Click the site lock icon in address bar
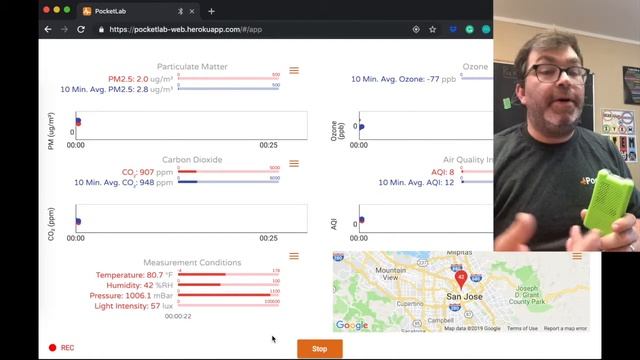640x360 pixels. 101,29
